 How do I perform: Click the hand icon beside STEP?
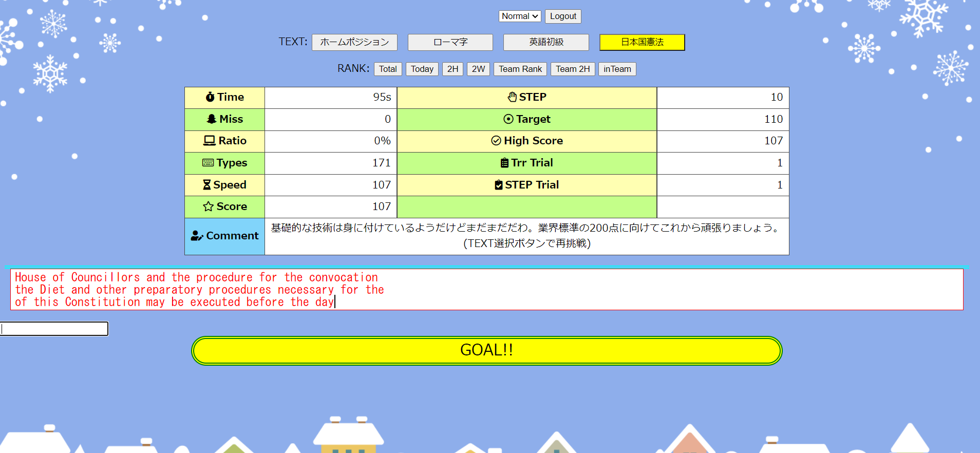pos(512,97)
